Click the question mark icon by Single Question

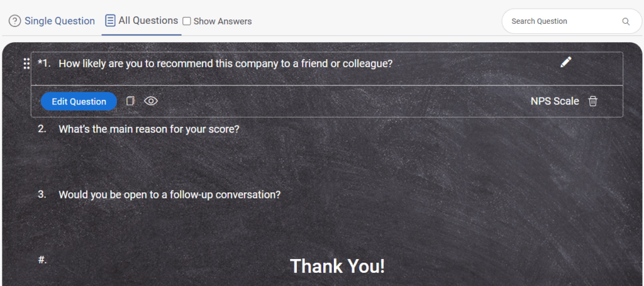tap(14, 21)
